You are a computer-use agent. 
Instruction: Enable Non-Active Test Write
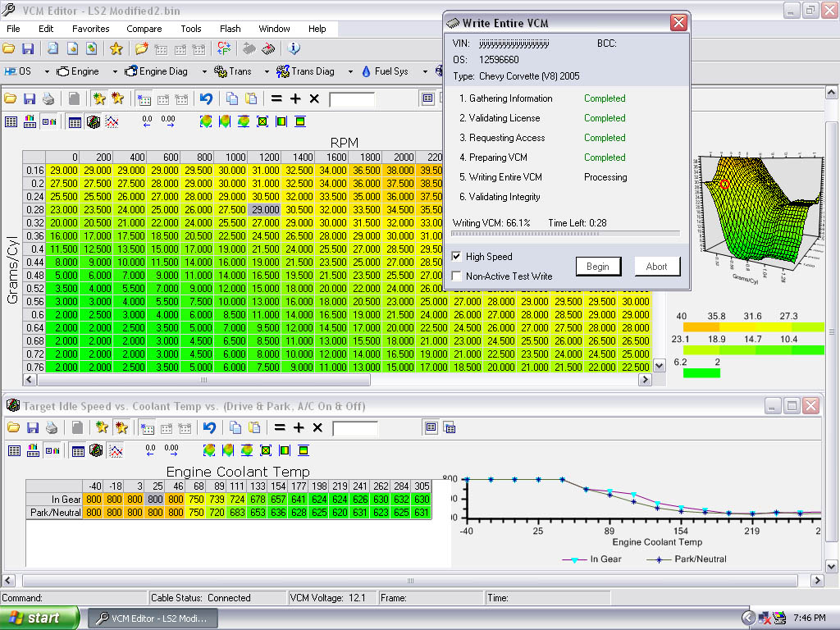pos(455,274)
